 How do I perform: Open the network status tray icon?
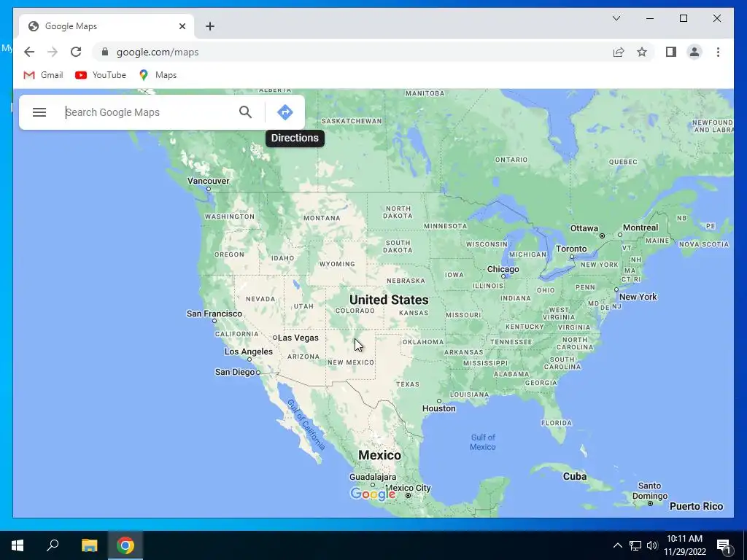[635, 545]
